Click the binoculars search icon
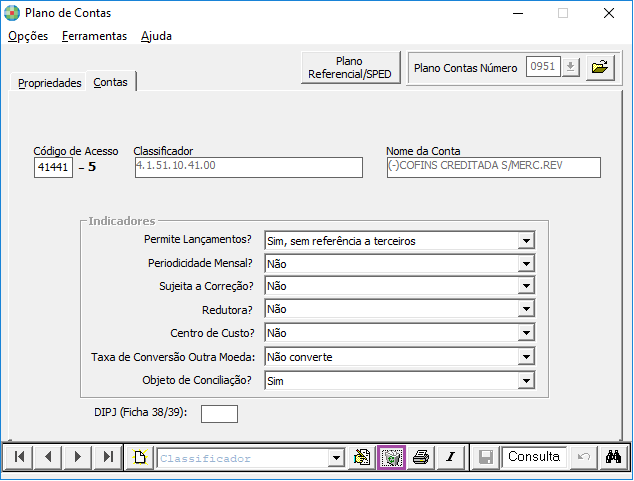Image resolution: width=634 pixels, height=481 pixels. 613,457
